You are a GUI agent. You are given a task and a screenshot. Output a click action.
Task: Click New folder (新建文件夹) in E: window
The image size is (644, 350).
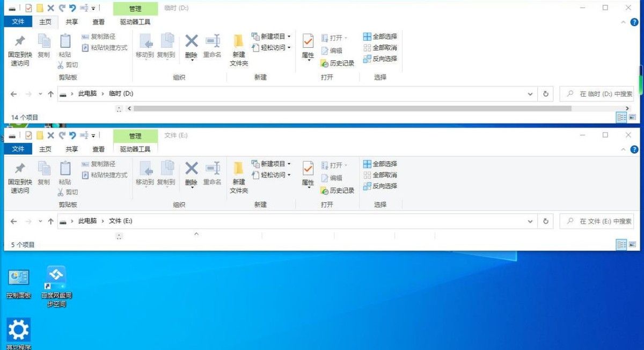point(239,178)
